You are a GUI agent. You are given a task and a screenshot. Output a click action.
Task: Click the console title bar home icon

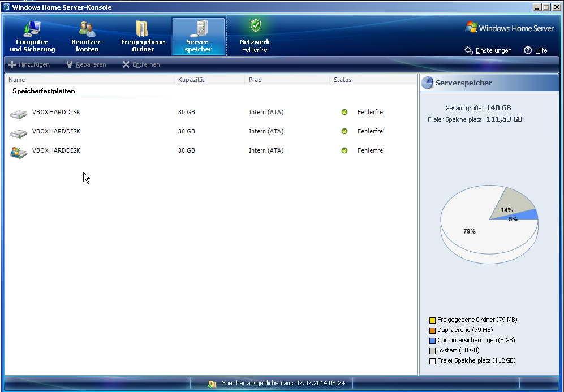(x=6, y=7)
